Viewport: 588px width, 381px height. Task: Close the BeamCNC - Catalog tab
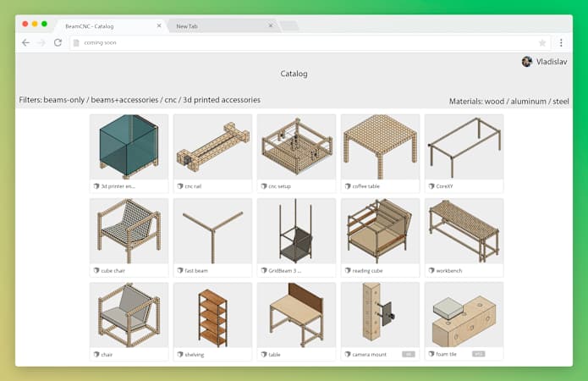pos(159,25)
